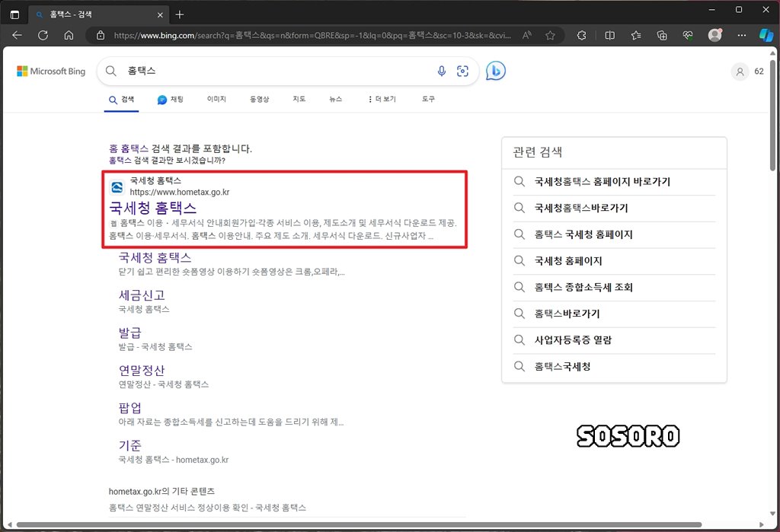Open Bing account sign-in avatar
Viewport: 780px width, 532px height.
tap(740, 72)
